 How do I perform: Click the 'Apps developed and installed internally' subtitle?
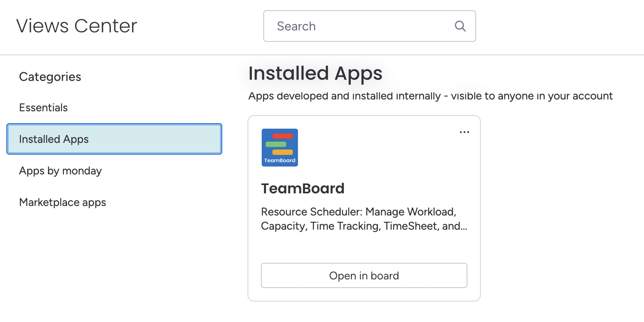(430, 96)
